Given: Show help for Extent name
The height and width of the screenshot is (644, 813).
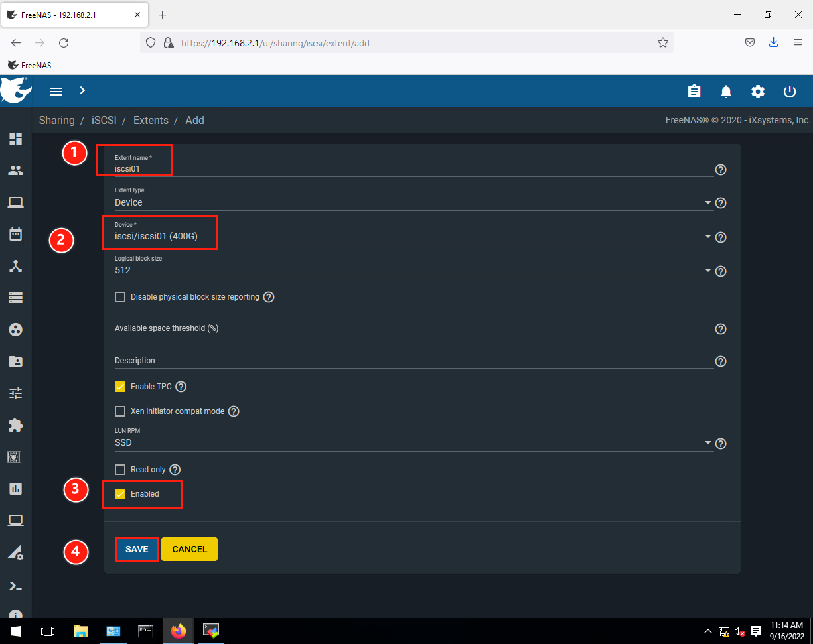Looking at the screenshot, I should pyautogui.click(x=721, y=170).
